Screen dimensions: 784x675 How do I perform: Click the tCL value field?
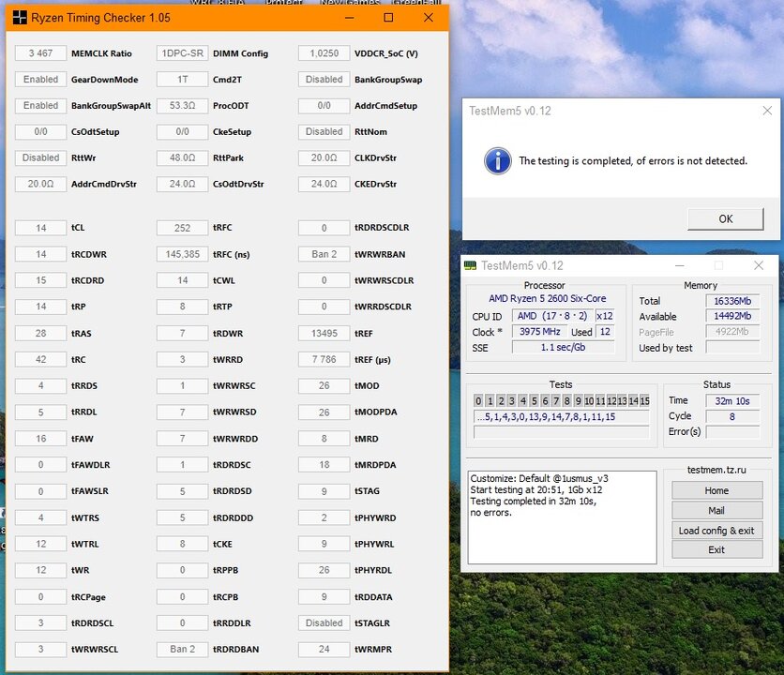pyautogui.click(x=40, y=228)
